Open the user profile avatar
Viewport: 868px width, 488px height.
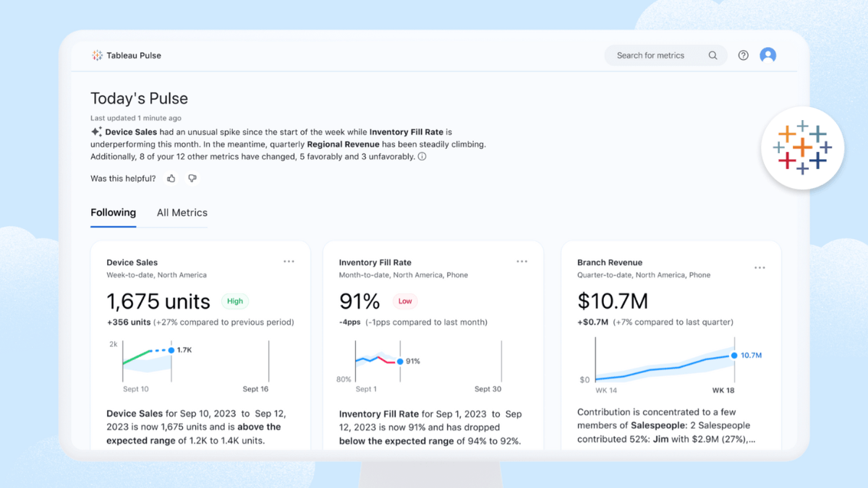pyautogui.click(x=767, y=55)
